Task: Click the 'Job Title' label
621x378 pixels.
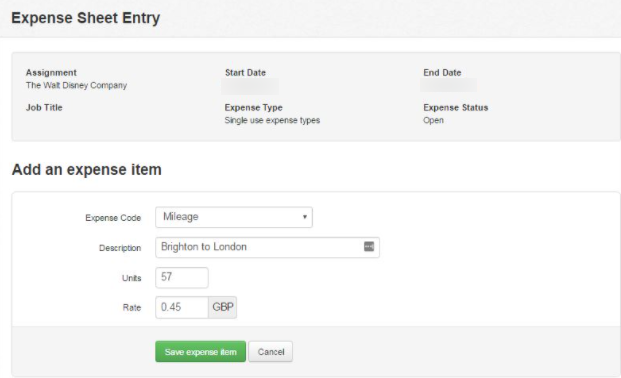Action: (x=44, y=107)
